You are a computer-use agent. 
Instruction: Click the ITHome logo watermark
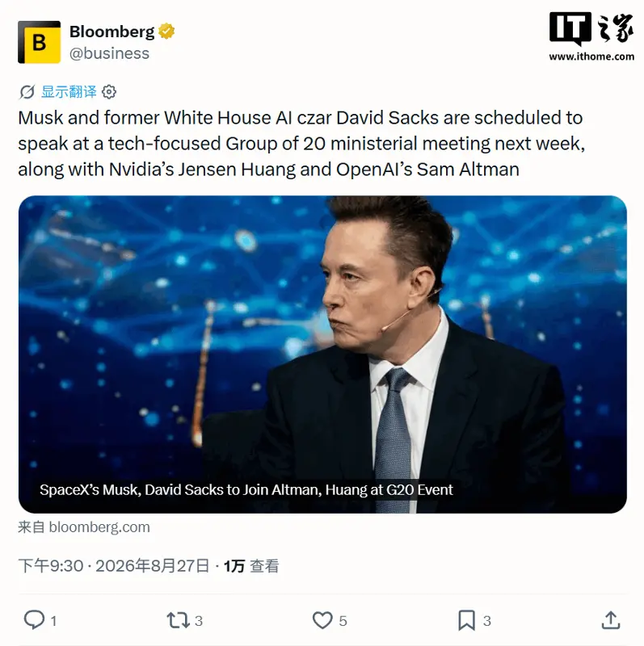coord(591,28)
